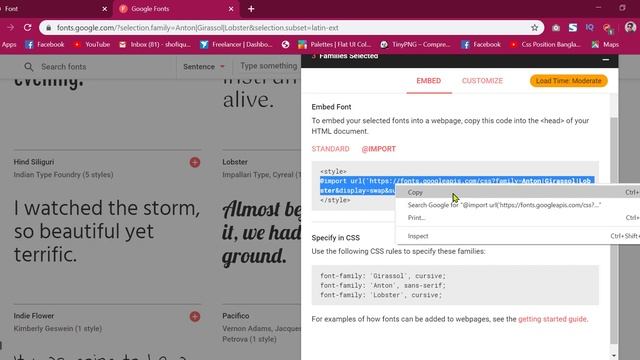Choose Print from the context menu
Viewport: 640px width, 360px height.
(518, 218)
